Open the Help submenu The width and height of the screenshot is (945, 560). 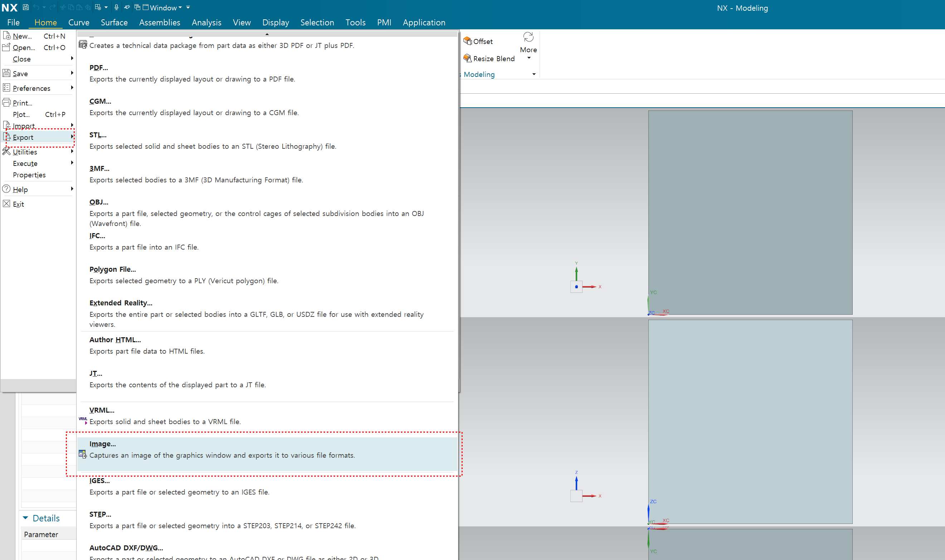pyautogui.click(x=38, y=190)
